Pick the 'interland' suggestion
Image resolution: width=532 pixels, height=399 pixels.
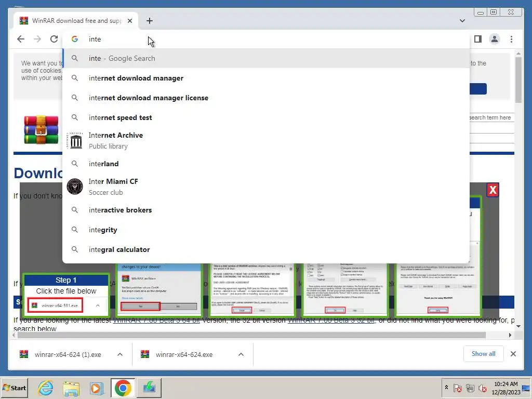click(x=267, y=164)
